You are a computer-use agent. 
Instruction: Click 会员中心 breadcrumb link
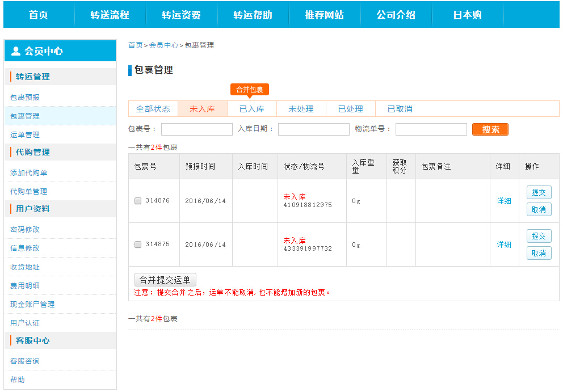click(163, 45)
